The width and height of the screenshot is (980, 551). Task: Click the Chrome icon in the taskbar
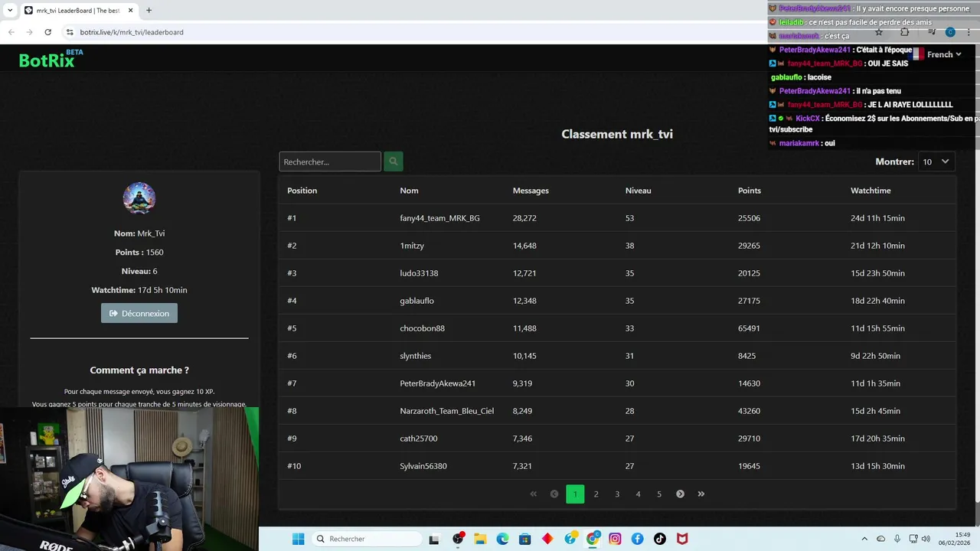pyautogui.click(x=593, y=539)
